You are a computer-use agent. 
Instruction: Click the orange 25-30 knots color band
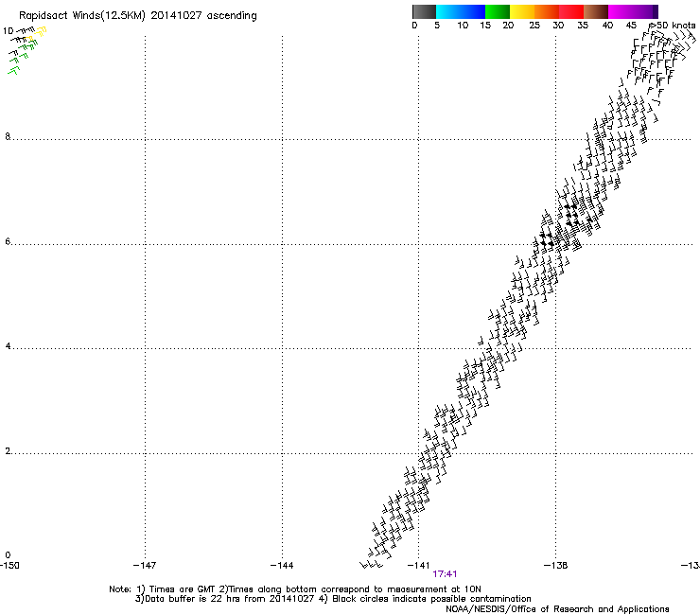(x=547, y=11)
